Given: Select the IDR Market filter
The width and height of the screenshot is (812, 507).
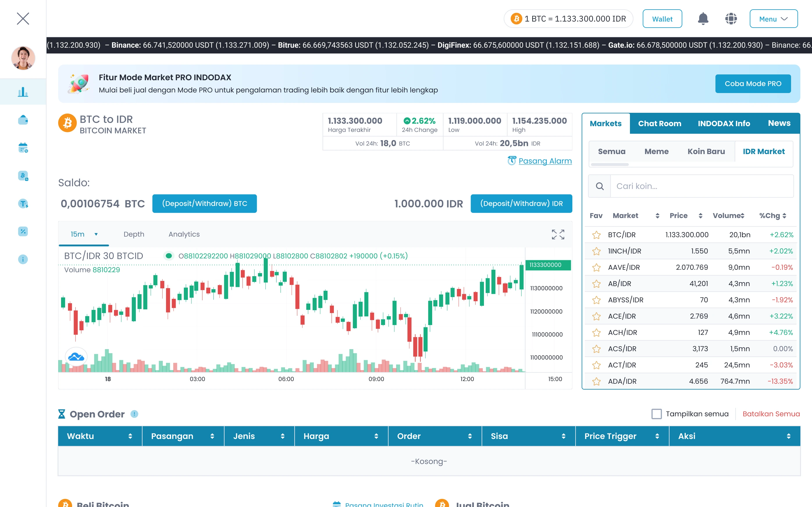Looking at the screenshot, I should (x=763, y=151).
